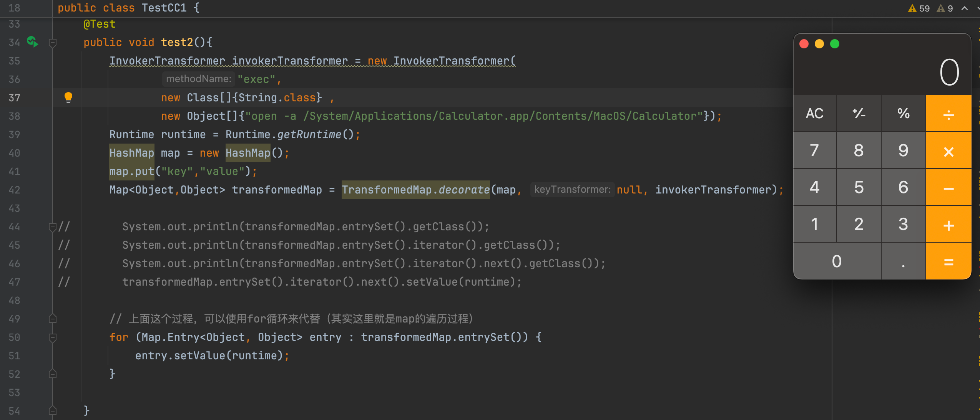Click the yellow lightbulb quick-fix icon
This screenshot has width=980, height=420.
point(68,98)
